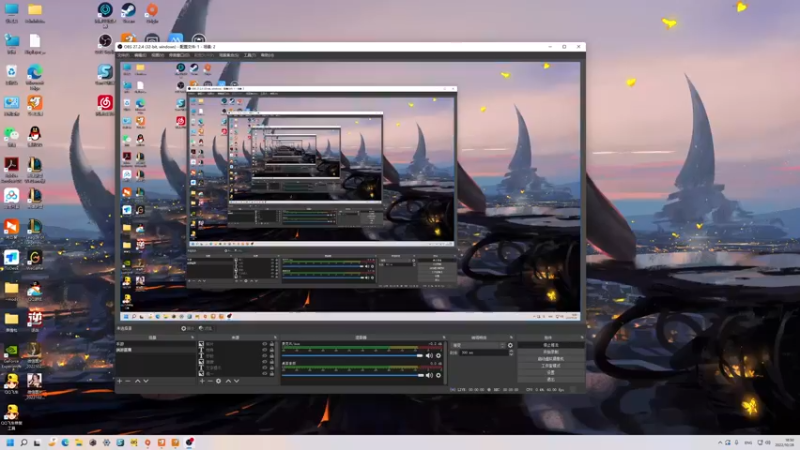The height and width of the screenshot is (450, 800).
Task: Mute the Desktop Audio channel speaker icon
Action: click(429, 376)
